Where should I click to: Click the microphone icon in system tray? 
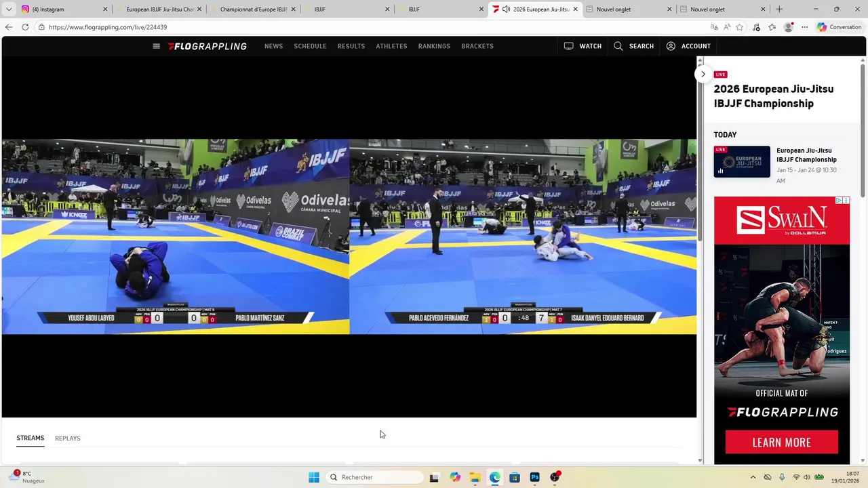782,477
